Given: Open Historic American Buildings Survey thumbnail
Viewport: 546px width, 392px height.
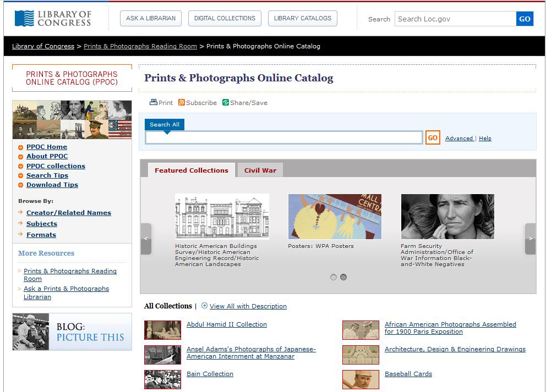Looking at the screenshot, I should (222, 217).
